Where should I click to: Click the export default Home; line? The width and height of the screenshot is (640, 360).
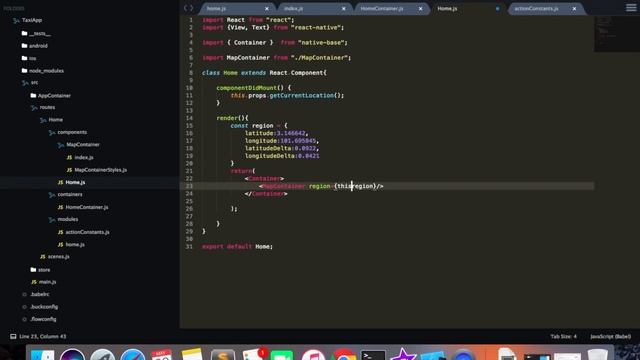[237, 247]
